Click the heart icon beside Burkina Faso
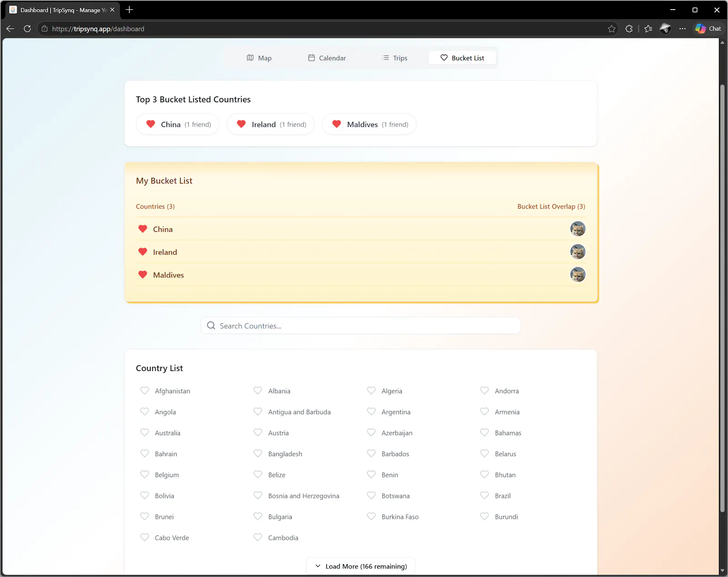Viewport: 728px width, 577px height. [x=371, y=516]
